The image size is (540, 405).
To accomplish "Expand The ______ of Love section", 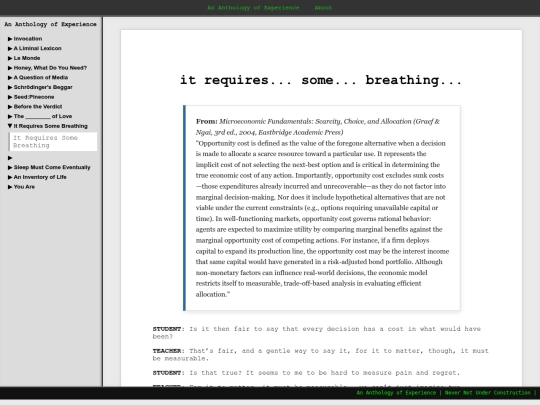I will pos(40,116).
